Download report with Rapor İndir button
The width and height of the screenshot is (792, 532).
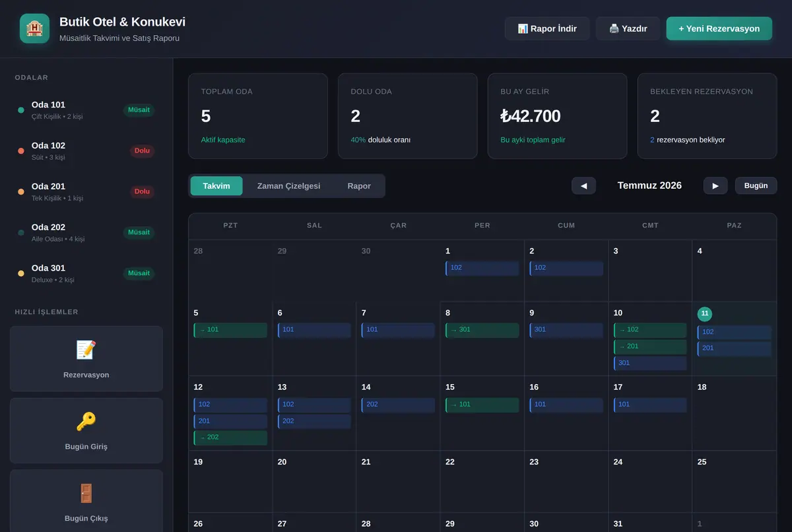547,28
